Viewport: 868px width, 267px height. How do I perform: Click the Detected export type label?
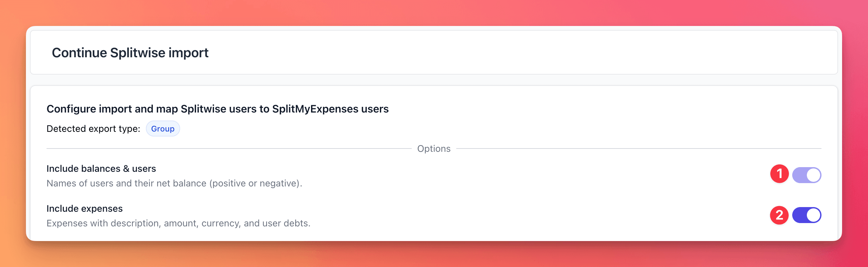coord(93,129)
